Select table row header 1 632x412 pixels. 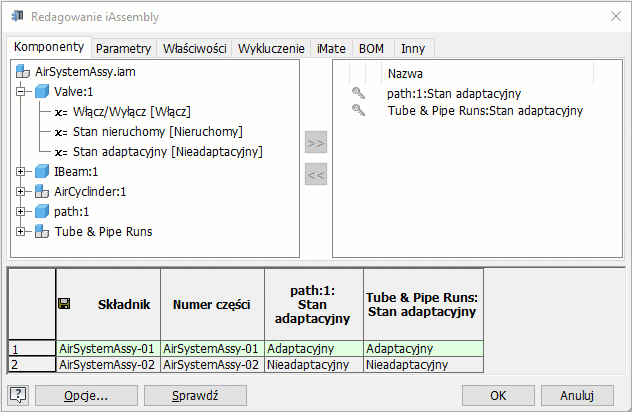click(32, 348)
